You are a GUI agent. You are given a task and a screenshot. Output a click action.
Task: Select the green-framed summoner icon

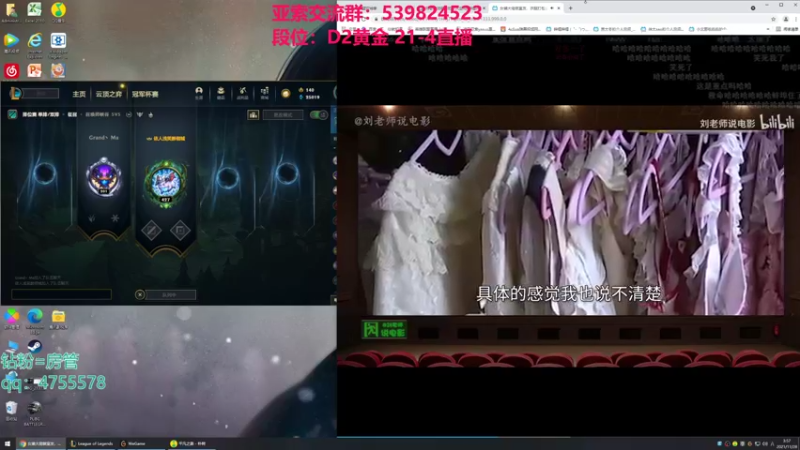click(x=165, y=183)
